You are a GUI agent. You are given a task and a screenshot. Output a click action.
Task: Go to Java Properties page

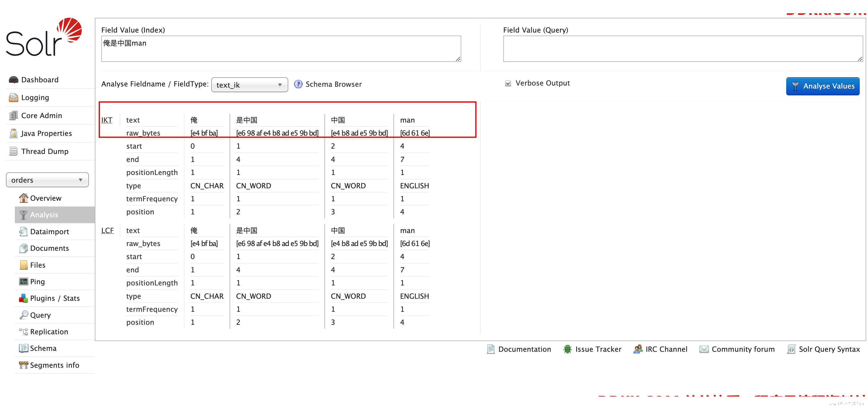(x=46, y=133)
